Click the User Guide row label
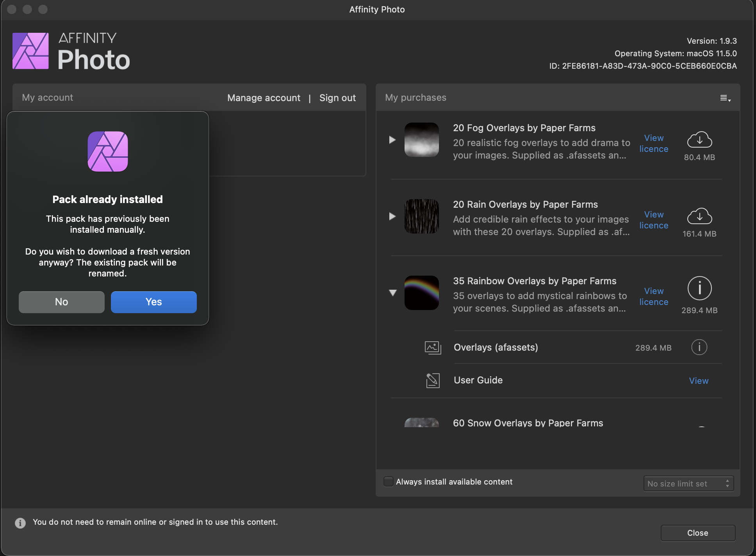The image size is (756, 556). [x=478, y=380]
